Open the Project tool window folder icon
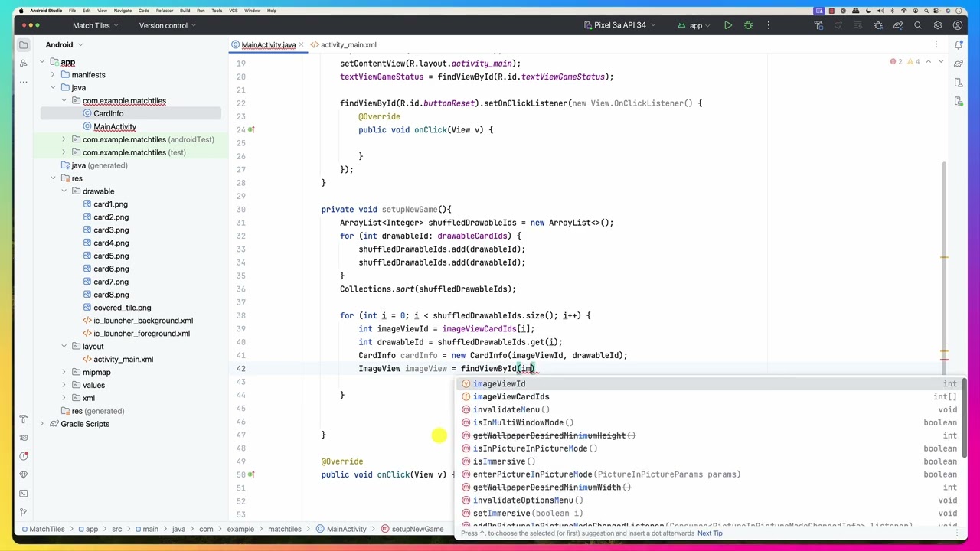The height and width of the screenshot is (551, 980). coord(24,45)
